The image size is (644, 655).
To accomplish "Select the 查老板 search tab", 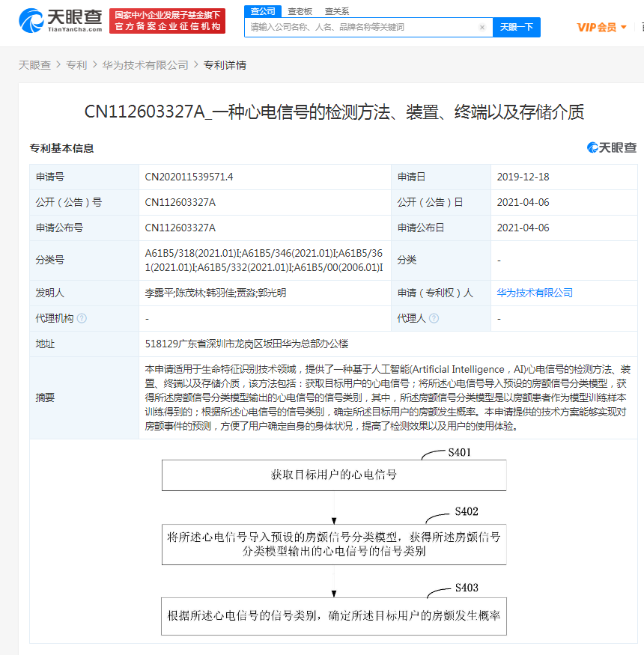I will (x=300, y=11).
